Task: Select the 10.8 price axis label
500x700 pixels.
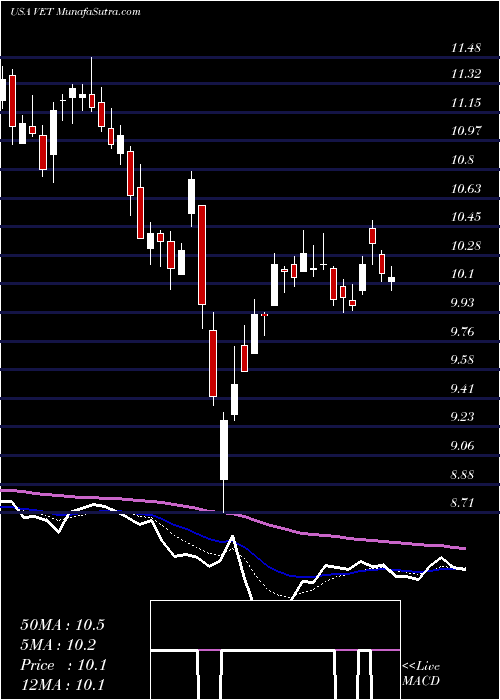Action: pyautogui.click(x=462, y=160)
